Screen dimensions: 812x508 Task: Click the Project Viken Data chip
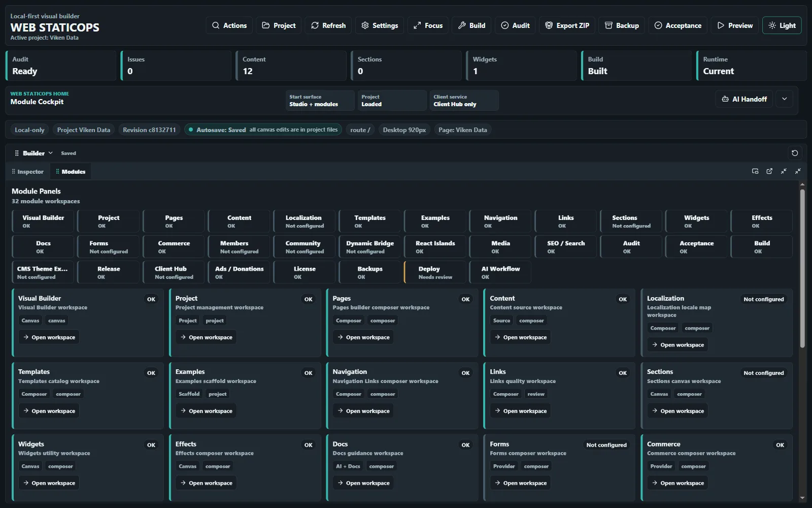click(84, 130)
